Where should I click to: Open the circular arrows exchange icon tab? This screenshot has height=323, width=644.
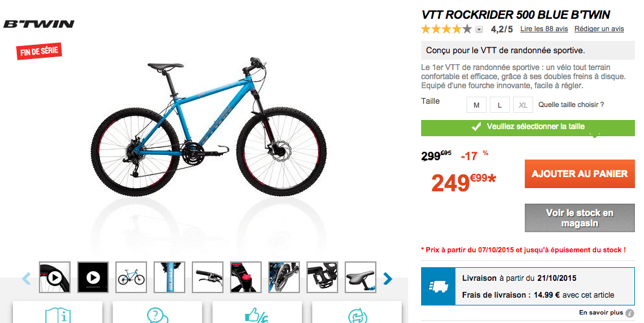tap(357, 313)
